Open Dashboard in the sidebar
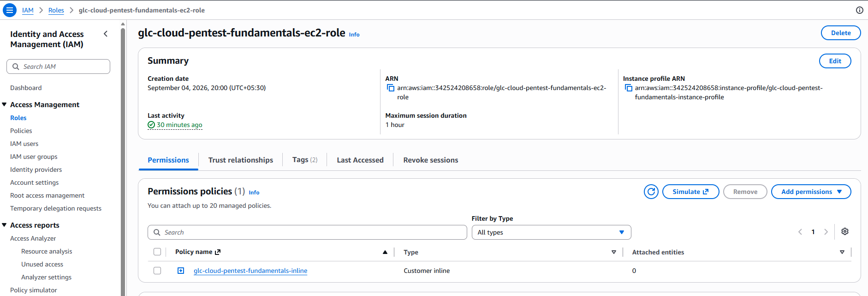 (x=26, y=88)
